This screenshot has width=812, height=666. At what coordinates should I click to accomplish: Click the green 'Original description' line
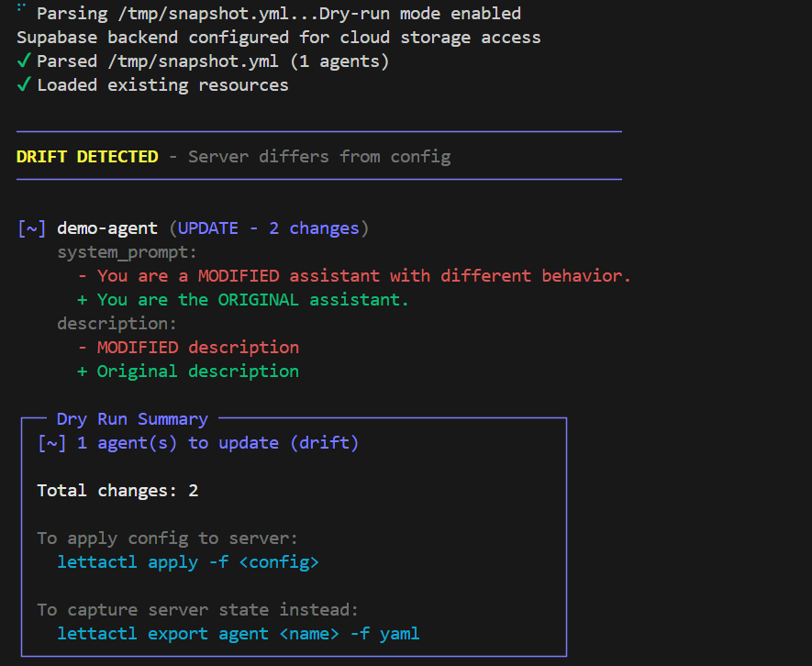188,372
